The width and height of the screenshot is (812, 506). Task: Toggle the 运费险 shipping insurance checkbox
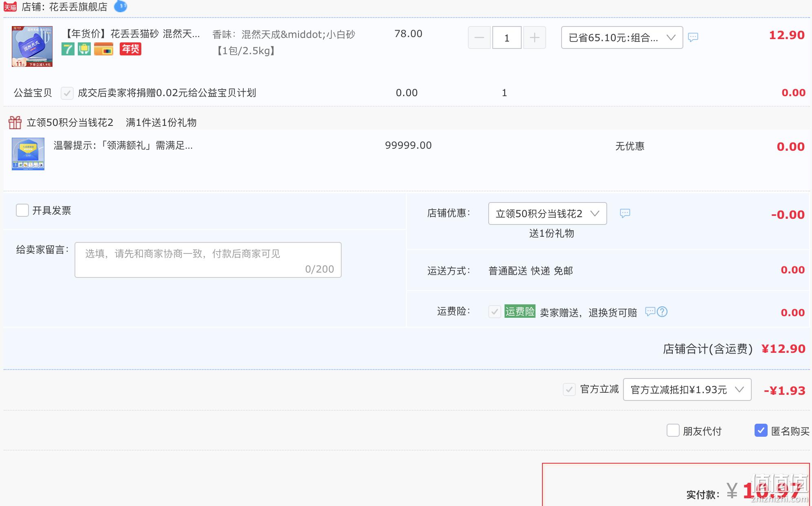pyautogui.click(x=495, y=312)
